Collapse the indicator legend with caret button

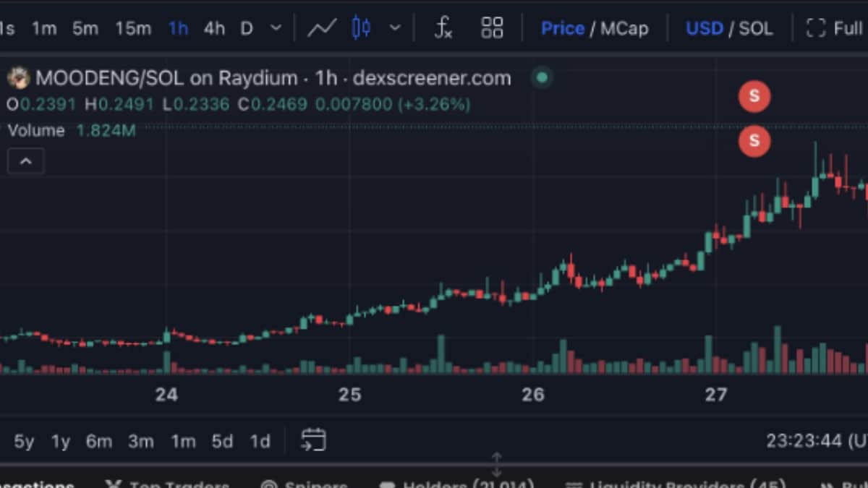click(x=26, y=161)
